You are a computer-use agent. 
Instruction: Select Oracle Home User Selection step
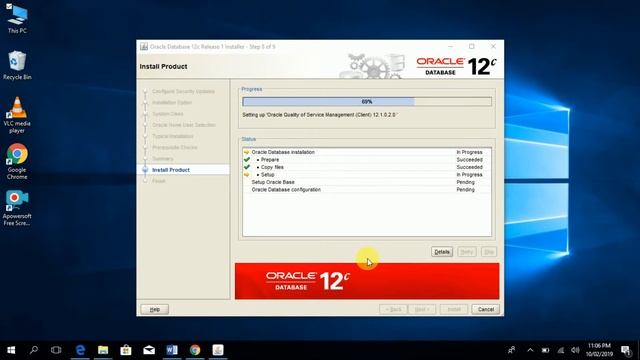(x=184, y=125)
